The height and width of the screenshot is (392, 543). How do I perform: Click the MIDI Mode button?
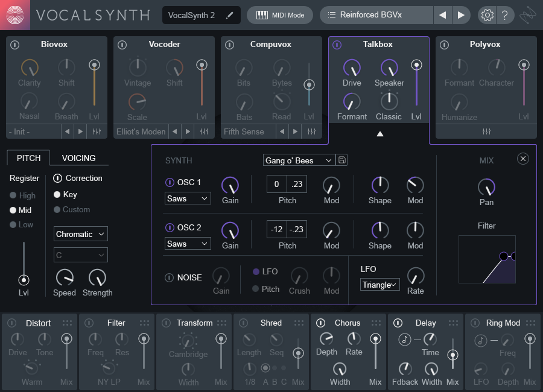tap(280, 15)
